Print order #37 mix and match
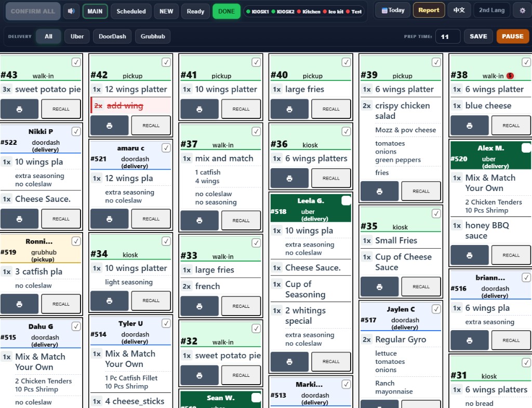The width and height of the screenshot is (532, 408). 199,221
